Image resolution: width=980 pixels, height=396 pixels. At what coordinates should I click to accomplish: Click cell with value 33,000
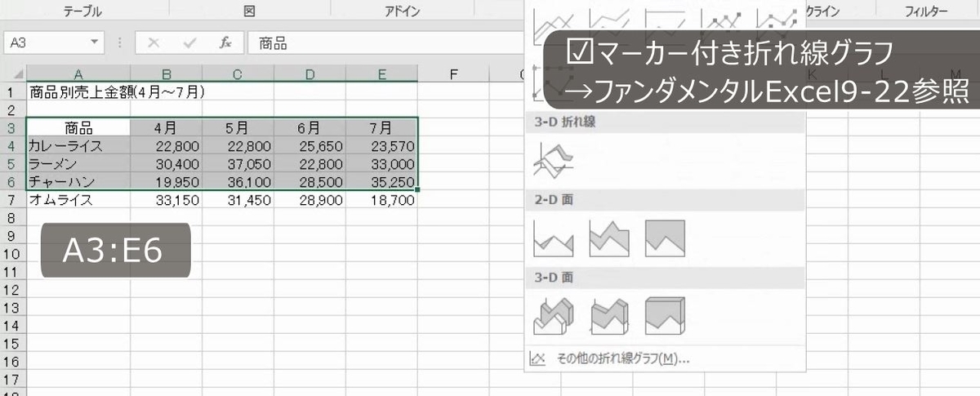[x=381, y=163]
